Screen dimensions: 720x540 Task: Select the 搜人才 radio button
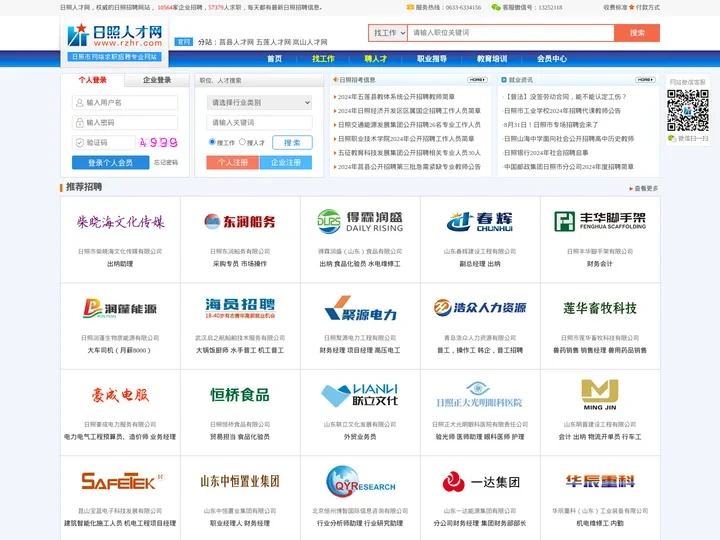pyautogui.click(x=242, y=142)
